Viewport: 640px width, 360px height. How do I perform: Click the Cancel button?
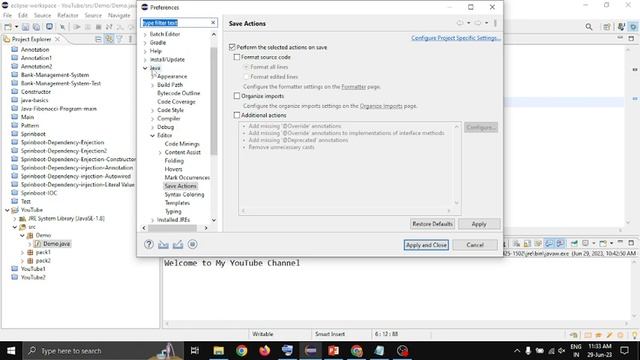475,245
